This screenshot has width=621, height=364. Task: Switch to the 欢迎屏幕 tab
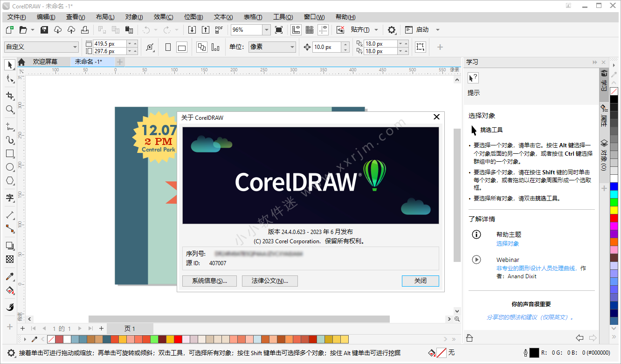pyautogui.click(x=45, y=62)
